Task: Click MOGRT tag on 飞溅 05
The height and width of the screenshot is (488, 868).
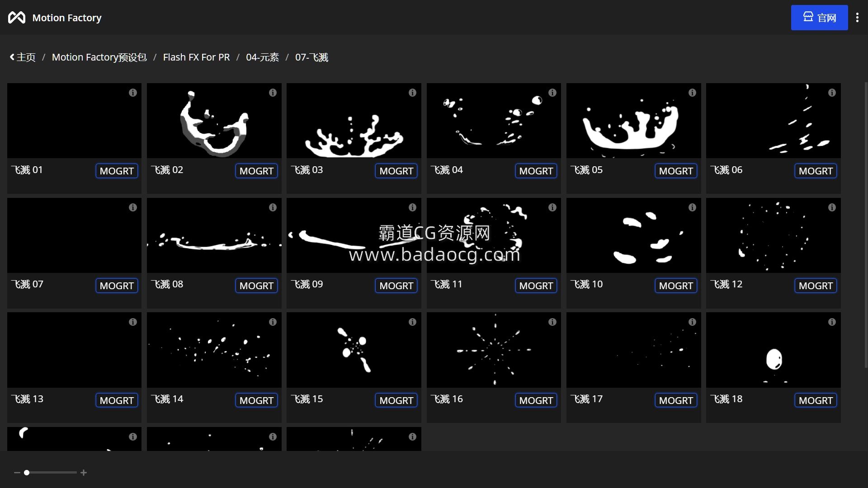Action: tap(676, 171)
